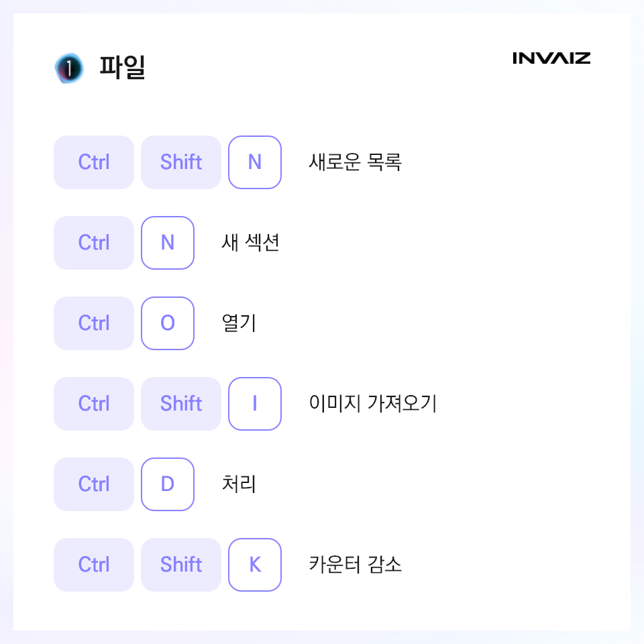Click Ctrl key in 새 섹션 row
The width and height of the screenshot is (644, 644).
(94, 243)
